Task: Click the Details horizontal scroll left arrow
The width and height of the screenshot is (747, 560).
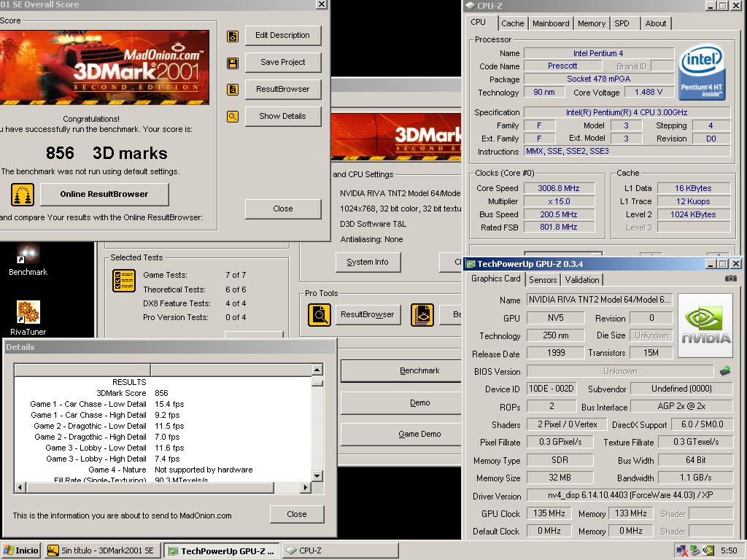Action: click(x=20, y=488)
